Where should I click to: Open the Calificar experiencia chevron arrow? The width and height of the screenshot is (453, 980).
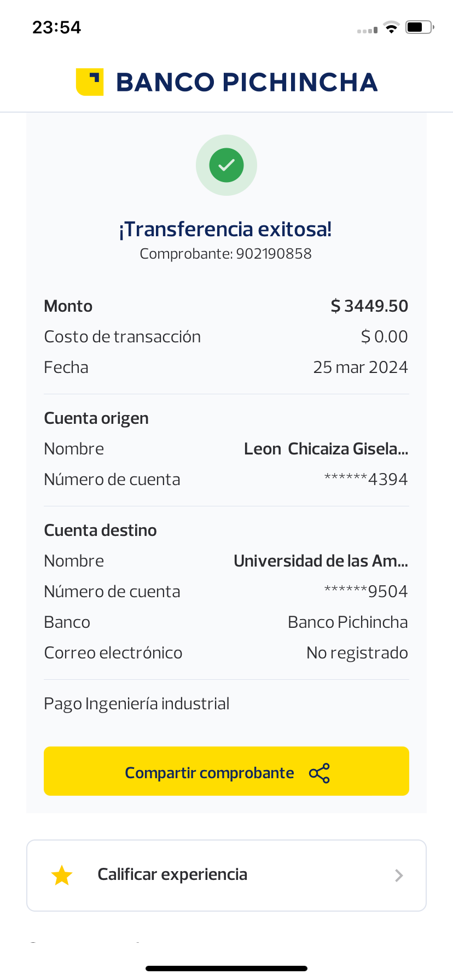(x=399, y=876)
